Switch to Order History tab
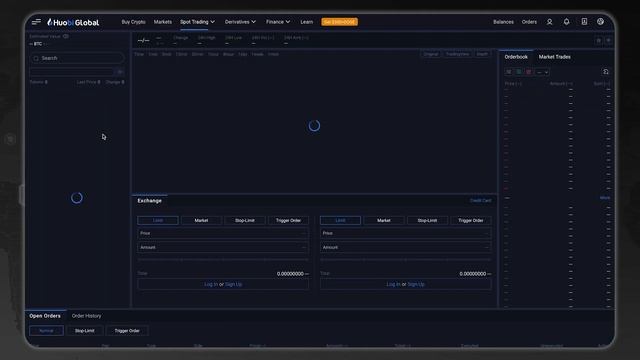This screenshot has width=640, height=360. pyautogui.click(x=87, y=316)
